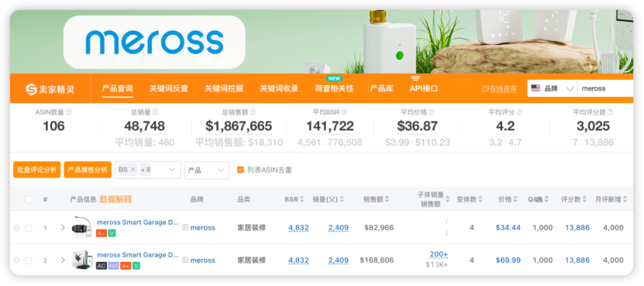Click the pin icon in row 2
Screen dimensions: 644x286
coord(16,260)
